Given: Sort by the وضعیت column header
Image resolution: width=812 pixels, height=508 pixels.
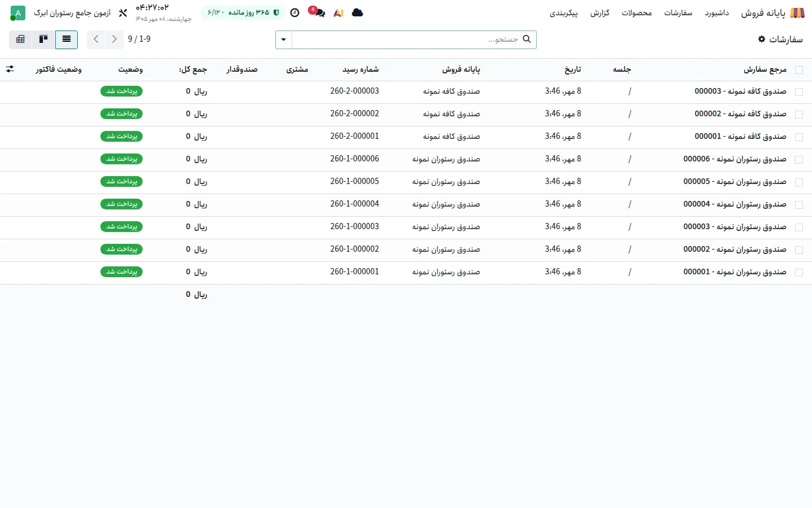Looking at the screenshot, I should [130, 69].
